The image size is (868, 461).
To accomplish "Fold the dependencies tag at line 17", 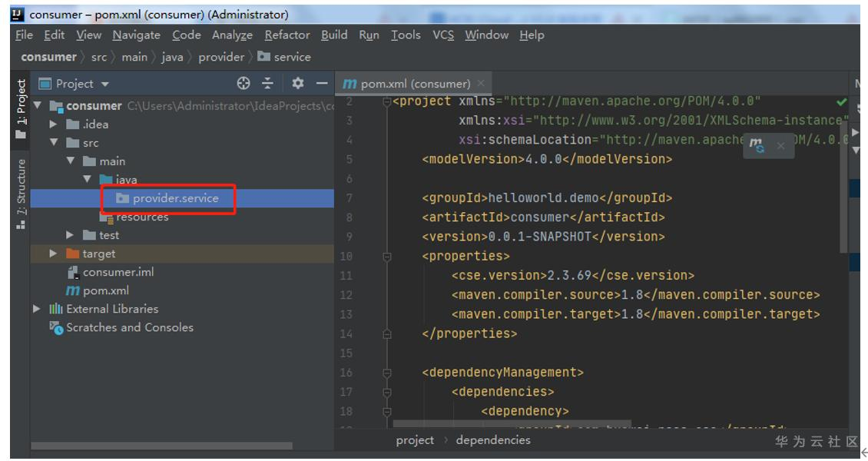I will pos(387,392).
